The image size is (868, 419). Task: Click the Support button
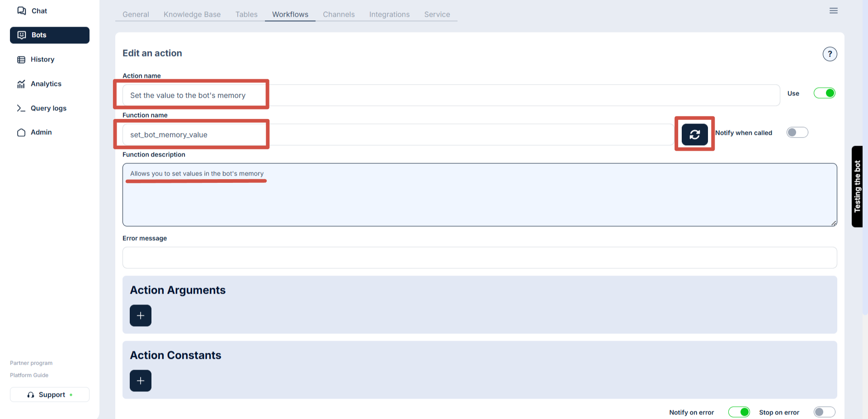click(50, 395)
